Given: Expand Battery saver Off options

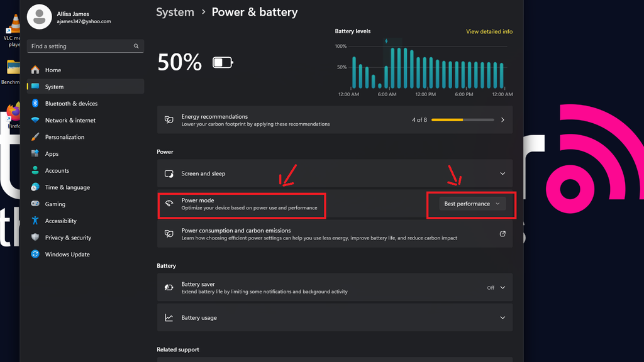Looking at the screenshot, I should pyautogui.click(x=502, y=288).
